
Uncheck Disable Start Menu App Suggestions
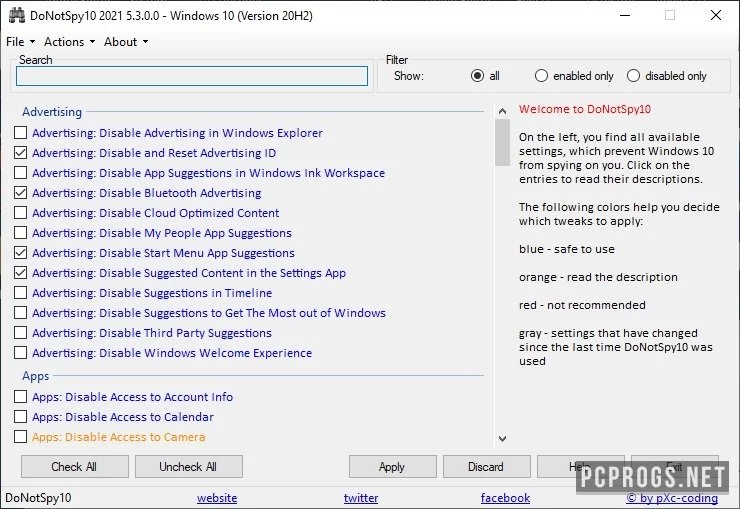click(20, 253)
